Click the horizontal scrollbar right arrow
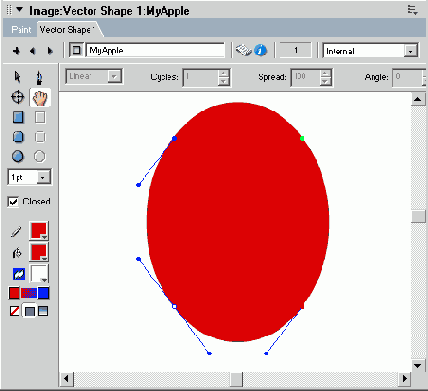 pos(405,379)
